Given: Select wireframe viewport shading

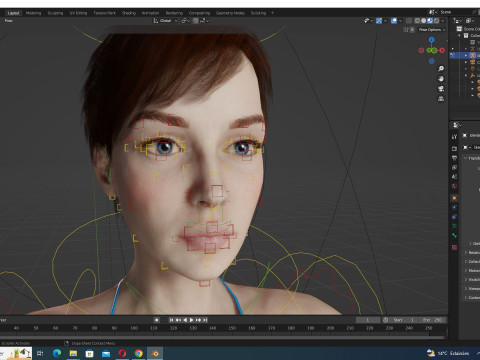Looking at the screenshot, I should point(417,21).
